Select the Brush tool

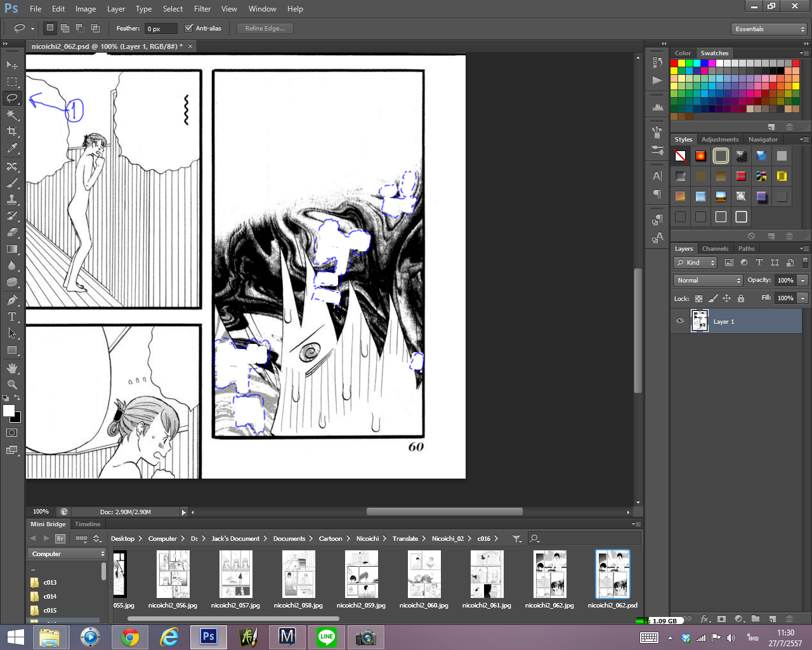pos(12,183)
